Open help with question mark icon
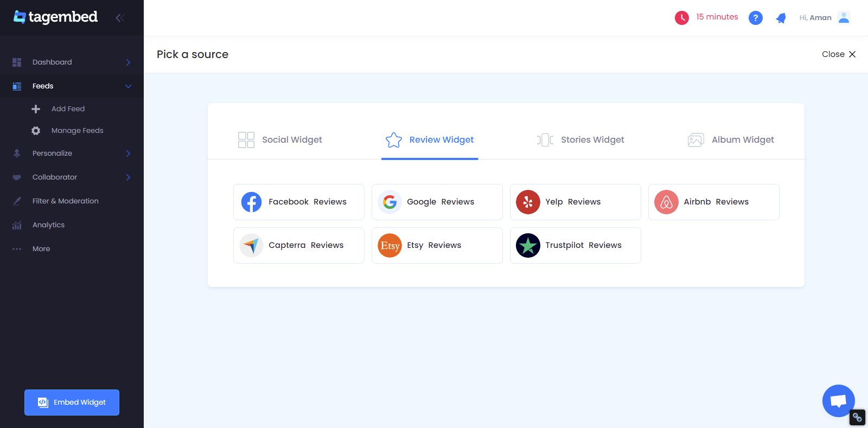The height and width of the screenshot is (428, 868). coord(756,18)
